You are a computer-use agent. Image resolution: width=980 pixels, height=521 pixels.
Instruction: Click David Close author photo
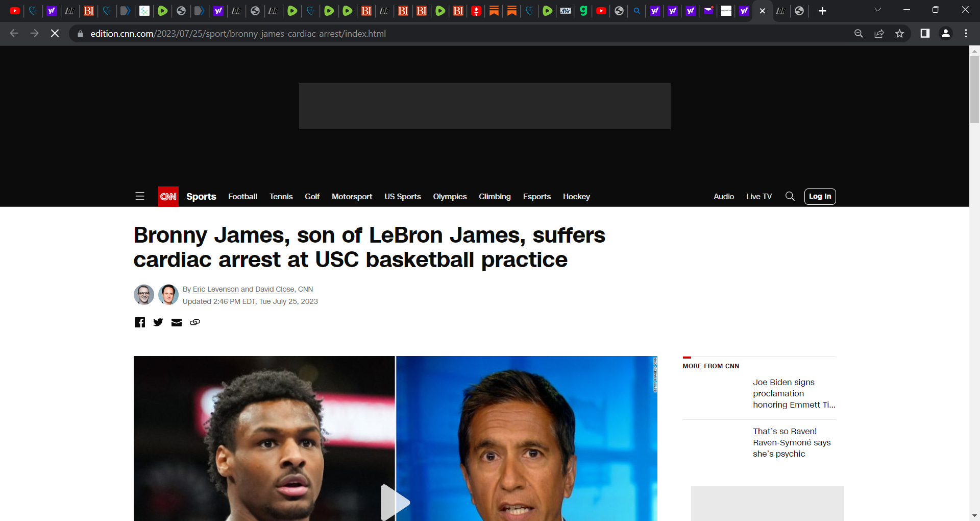(168, 295)
